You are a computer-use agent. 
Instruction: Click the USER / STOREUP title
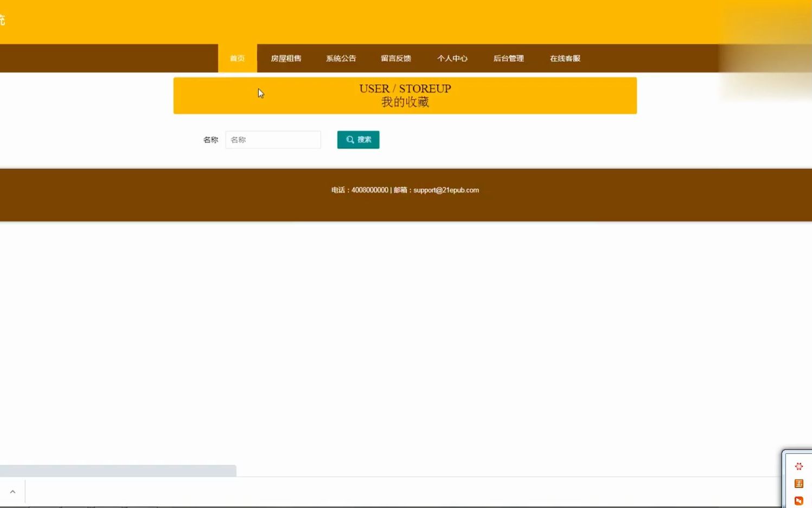pyautogui.click(x=405, y=88)
